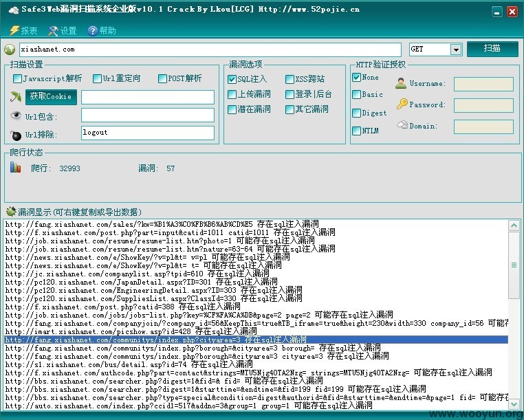The image size is (524, 420).
Task: Select the jc.xiashanet.com companylist.asp row
Action: pyautogui.click(x=256, y=274)
